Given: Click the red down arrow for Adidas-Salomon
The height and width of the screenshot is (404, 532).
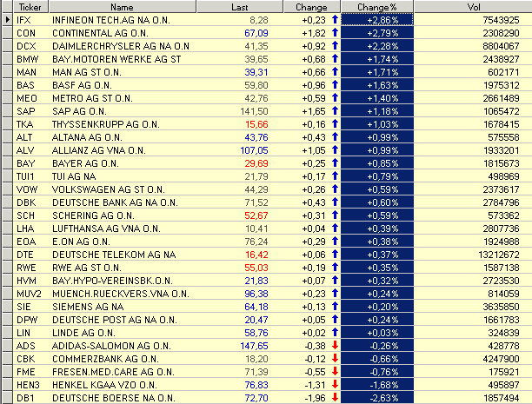Looking at the screenshot, I should (334, 345).
